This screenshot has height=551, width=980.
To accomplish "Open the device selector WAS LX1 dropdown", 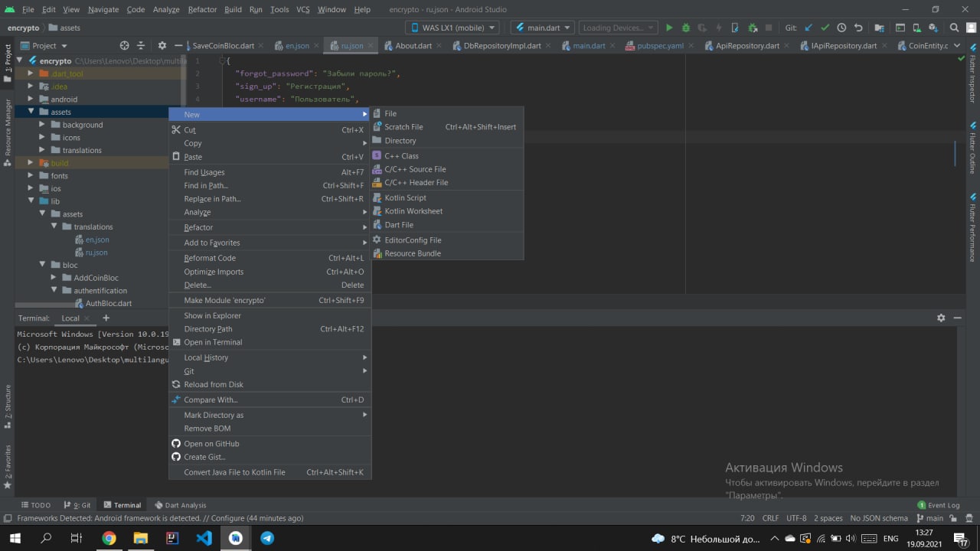I will click(452, 28).
